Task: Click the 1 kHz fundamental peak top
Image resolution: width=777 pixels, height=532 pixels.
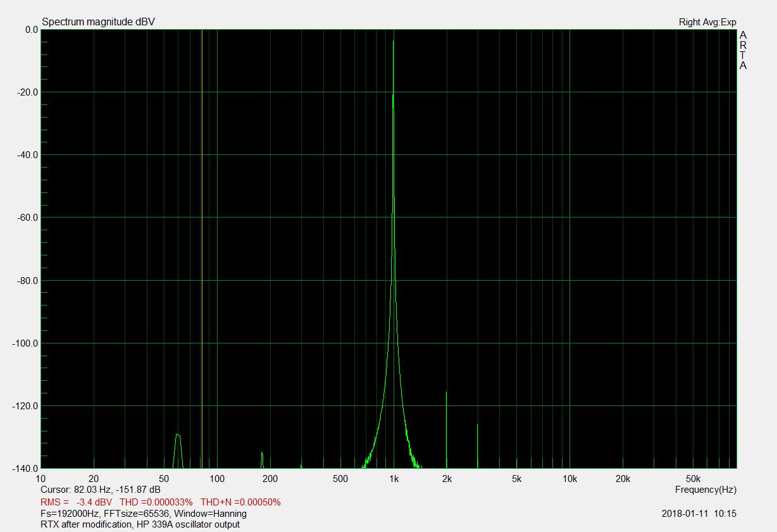Action: tap(394, 42)
